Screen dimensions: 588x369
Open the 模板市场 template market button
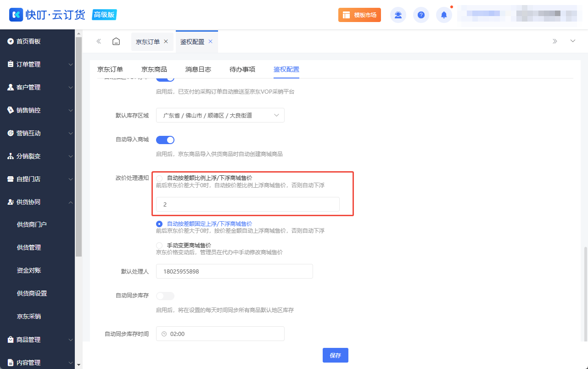359,15
